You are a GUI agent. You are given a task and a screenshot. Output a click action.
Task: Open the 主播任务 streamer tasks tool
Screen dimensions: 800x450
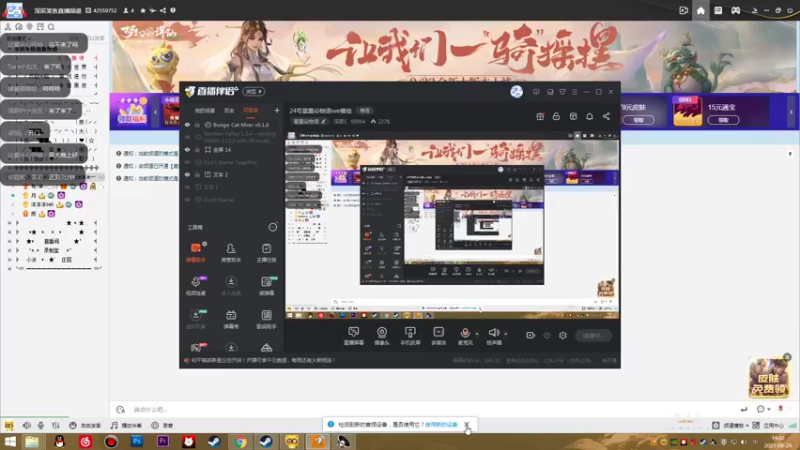tap(266, 252)
